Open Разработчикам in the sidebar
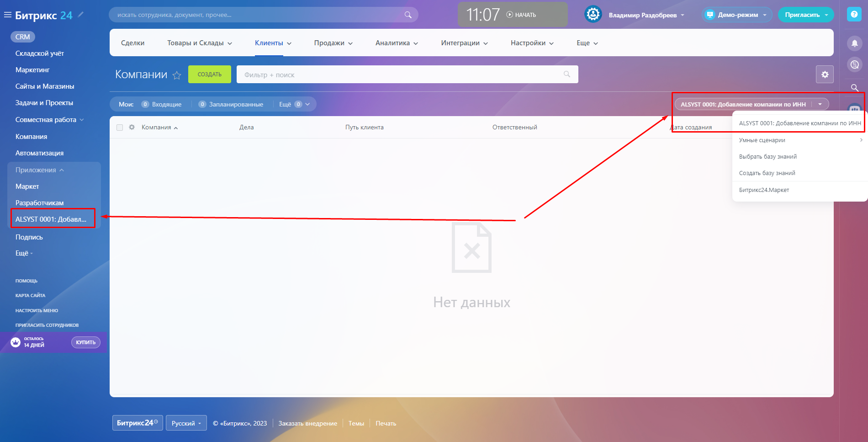 (x=40, y=203)
